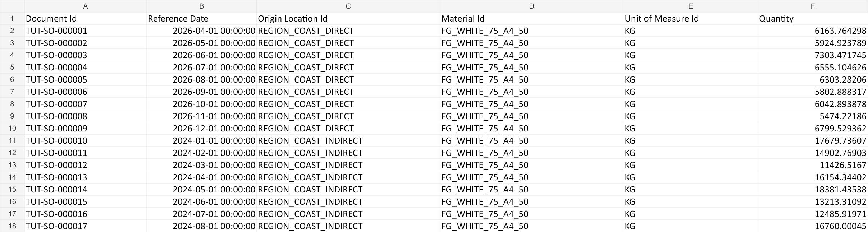
Task: Click the KG cell in row 7
Action: pos(690,92)
